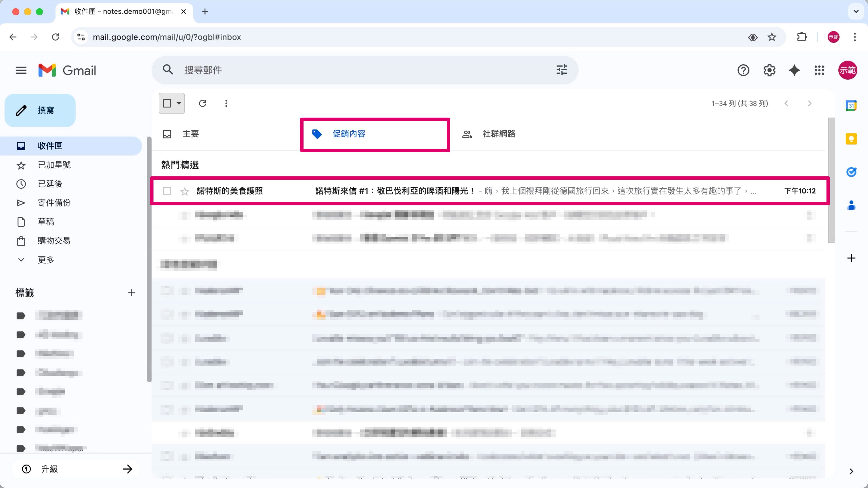The image size is (868, 488).
Task: Expand 更多 in the left sidebar
Action: (x=46, y=260)
